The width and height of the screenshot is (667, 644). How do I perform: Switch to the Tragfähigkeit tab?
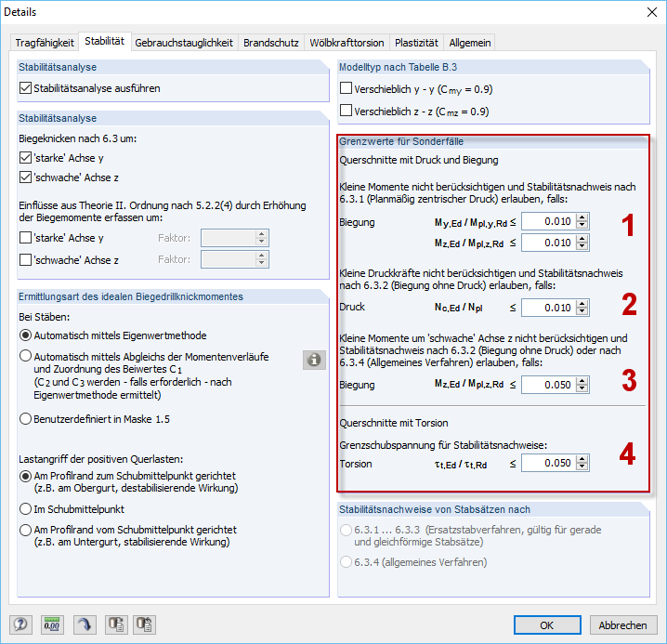click(x=45, y=43)
